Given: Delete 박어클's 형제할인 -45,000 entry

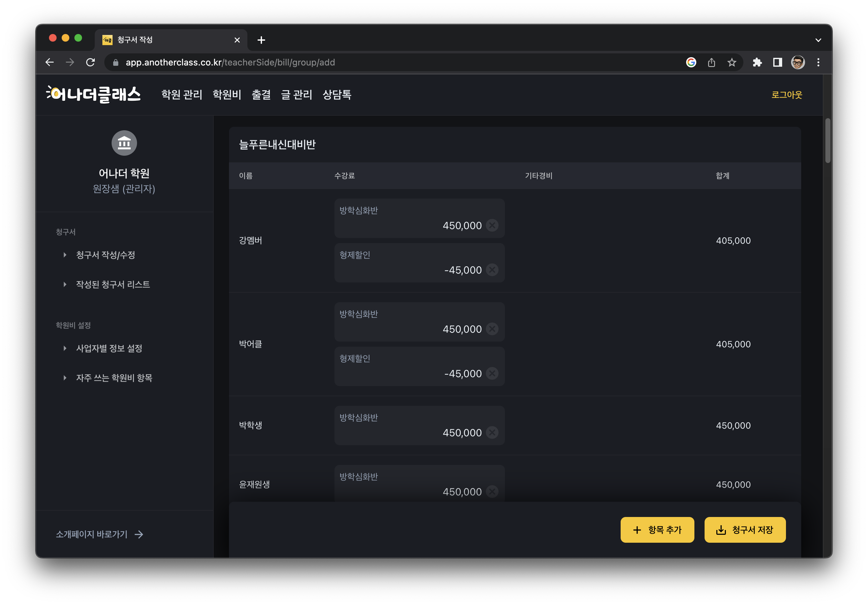Looking at the screenshot, I should [492, 373].
